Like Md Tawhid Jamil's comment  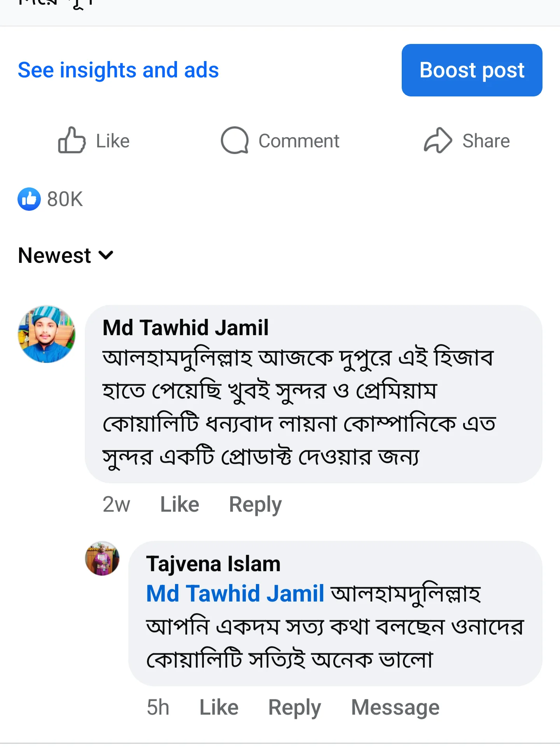pyautogui.click(x=180, y=504)
